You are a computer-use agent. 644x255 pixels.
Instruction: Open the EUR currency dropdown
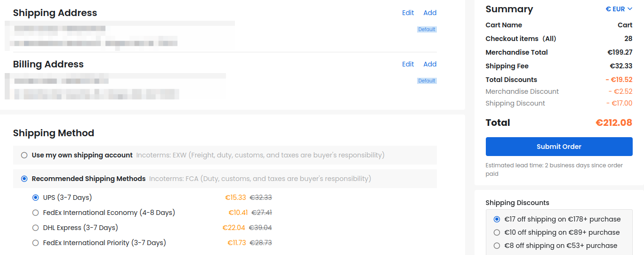619,9
